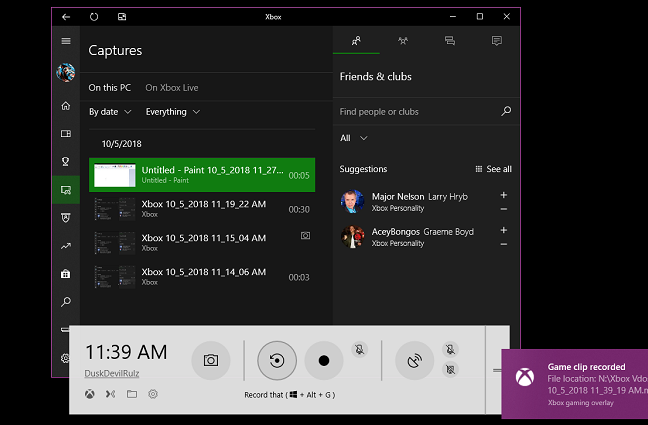Click the Mixer icon in Game bar

click(x=110, y=394)
